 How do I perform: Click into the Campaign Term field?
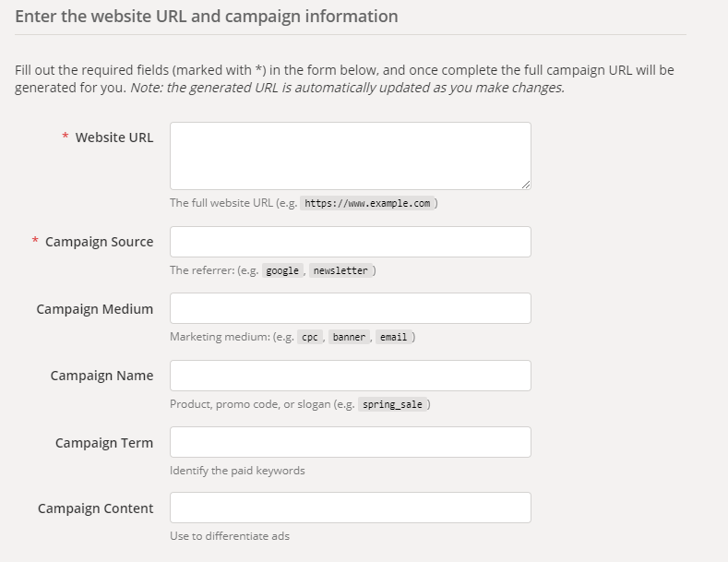point(350,442)
